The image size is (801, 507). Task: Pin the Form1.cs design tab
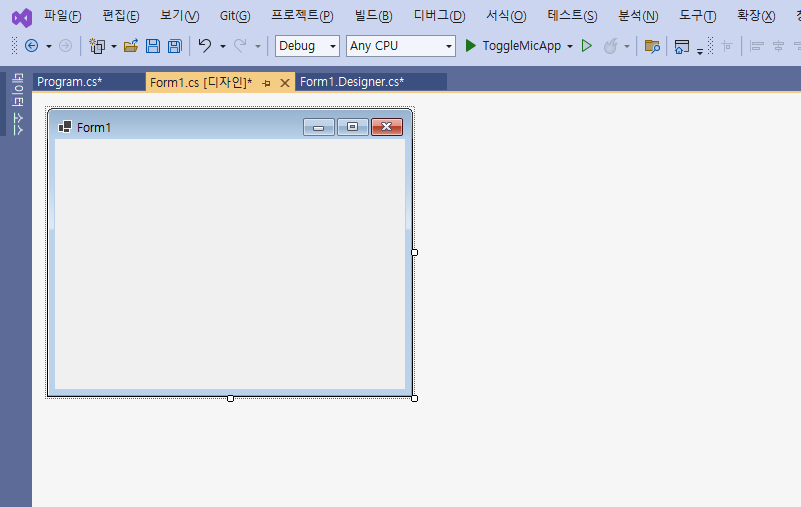coord(266,83)
